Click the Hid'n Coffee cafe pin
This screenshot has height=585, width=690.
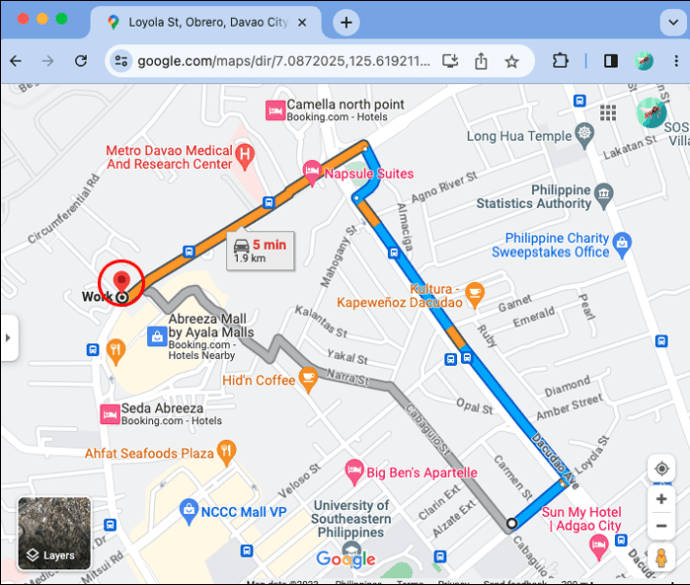[x=308, y=380]
